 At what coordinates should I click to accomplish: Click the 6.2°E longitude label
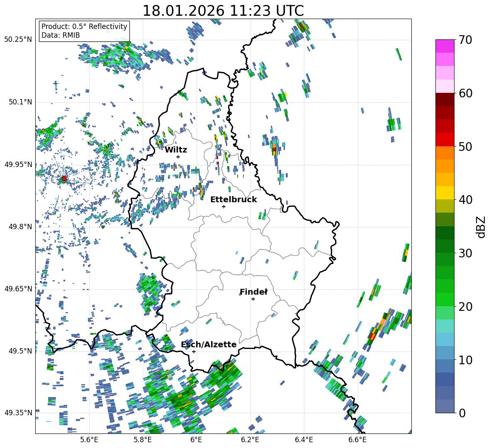coord(250,440)
